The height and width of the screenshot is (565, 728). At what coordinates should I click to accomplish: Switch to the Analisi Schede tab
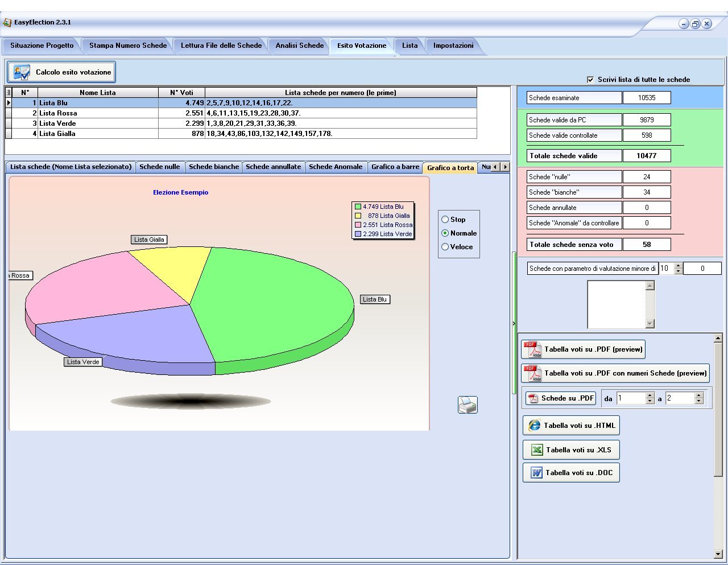[x=299, y=46]
